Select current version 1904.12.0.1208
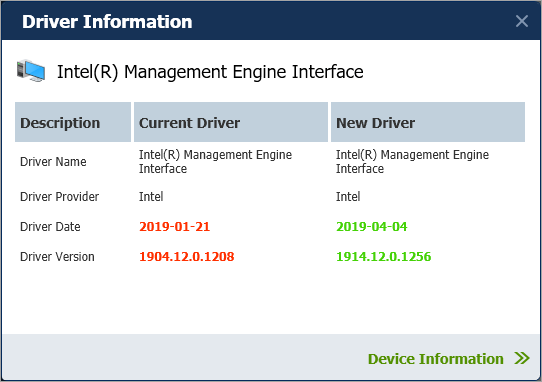Image resolution: width=542 pixels, height=382 pixels. 187,257
